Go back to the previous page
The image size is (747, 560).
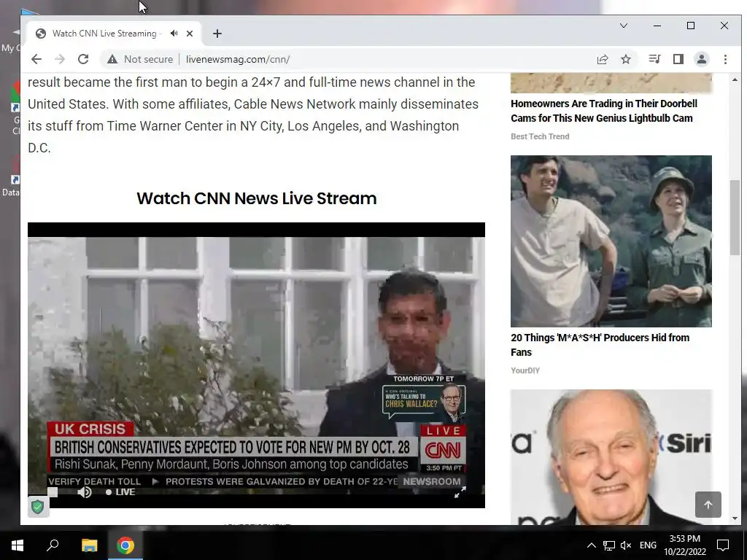point(36,59)
